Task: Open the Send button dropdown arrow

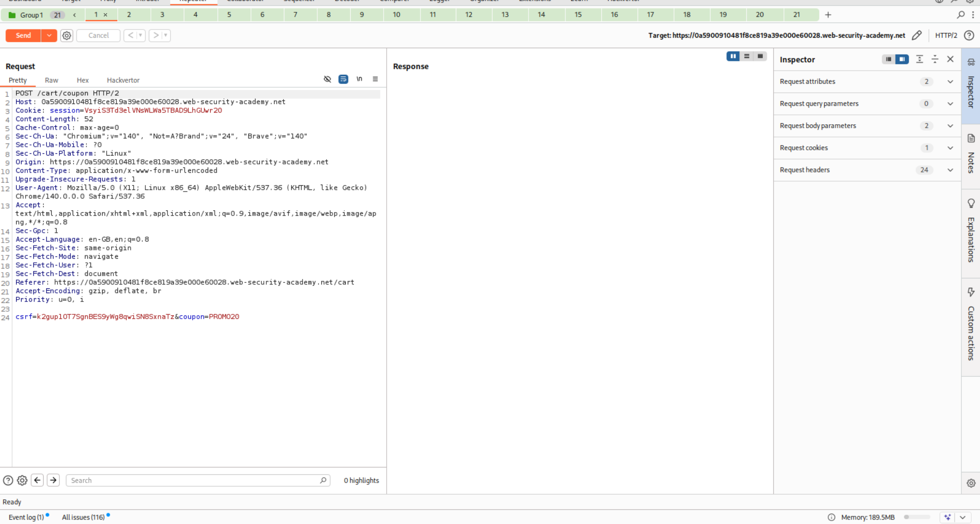Action: click(49, 35)
